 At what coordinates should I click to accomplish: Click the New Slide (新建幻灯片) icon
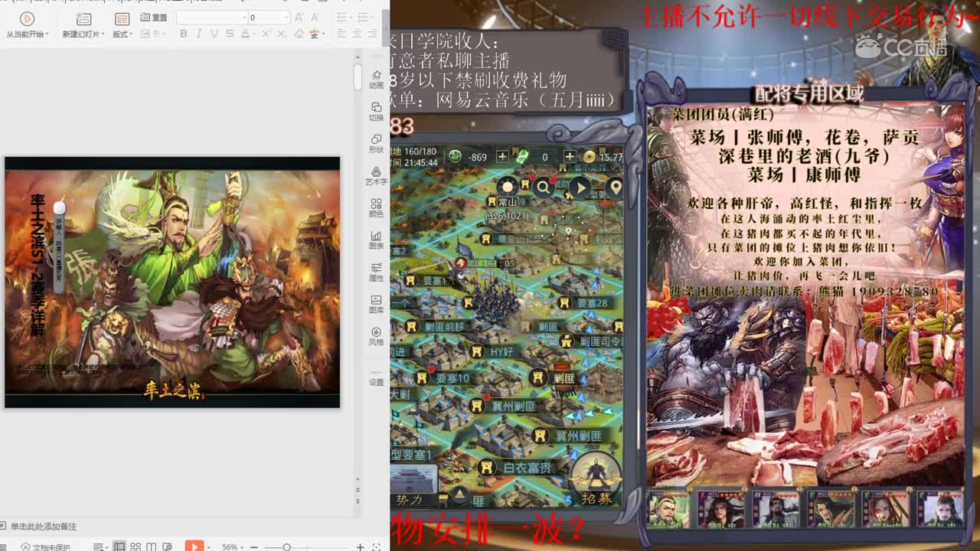[83, 18]
